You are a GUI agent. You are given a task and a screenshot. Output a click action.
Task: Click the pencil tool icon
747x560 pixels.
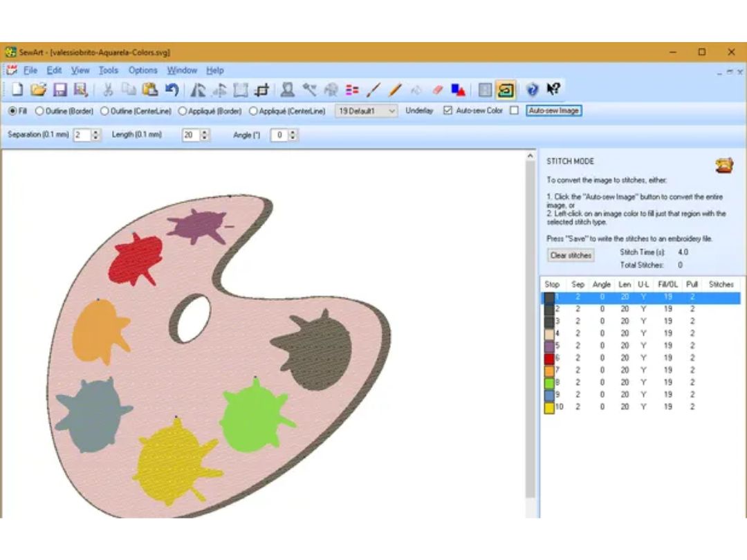click(395, 89)
